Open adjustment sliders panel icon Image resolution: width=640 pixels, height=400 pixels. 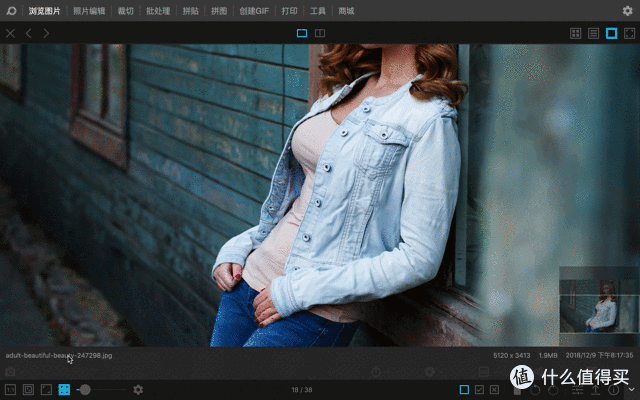point(578,390)
